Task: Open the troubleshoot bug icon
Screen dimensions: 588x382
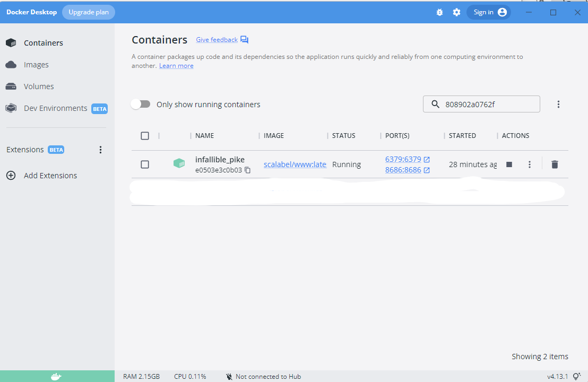Action: click(x=439, y=12)
